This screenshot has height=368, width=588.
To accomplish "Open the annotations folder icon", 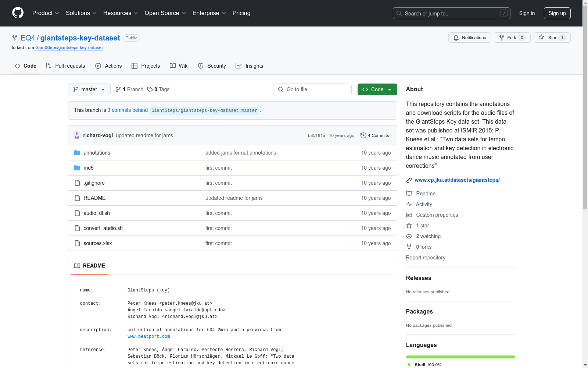I will tap(77, 153).
